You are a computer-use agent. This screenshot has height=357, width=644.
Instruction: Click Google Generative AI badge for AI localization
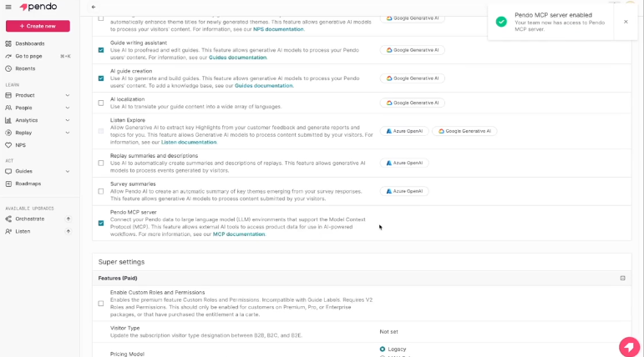click(412, 103)
